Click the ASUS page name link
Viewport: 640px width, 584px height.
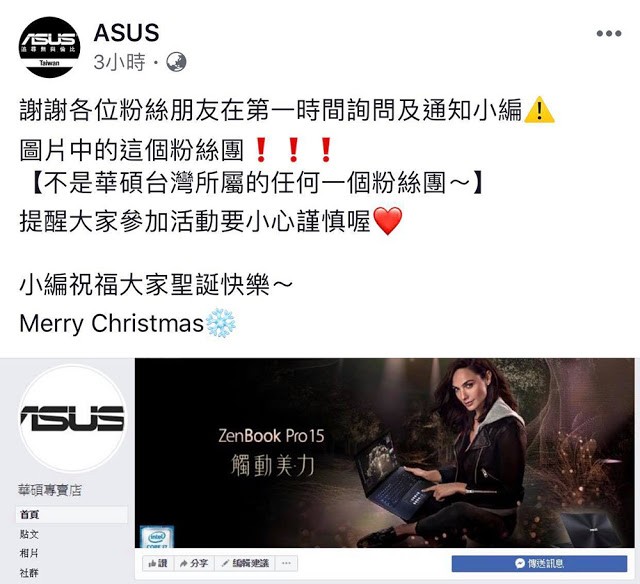click(126, 33)
